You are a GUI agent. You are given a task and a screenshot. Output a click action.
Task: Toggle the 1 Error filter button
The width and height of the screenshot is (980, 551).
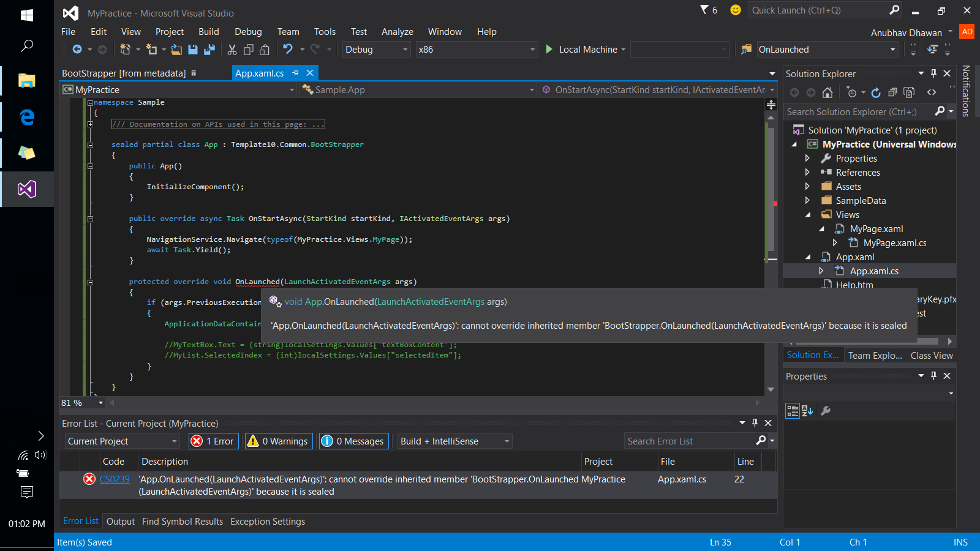[x=213, y=441]
